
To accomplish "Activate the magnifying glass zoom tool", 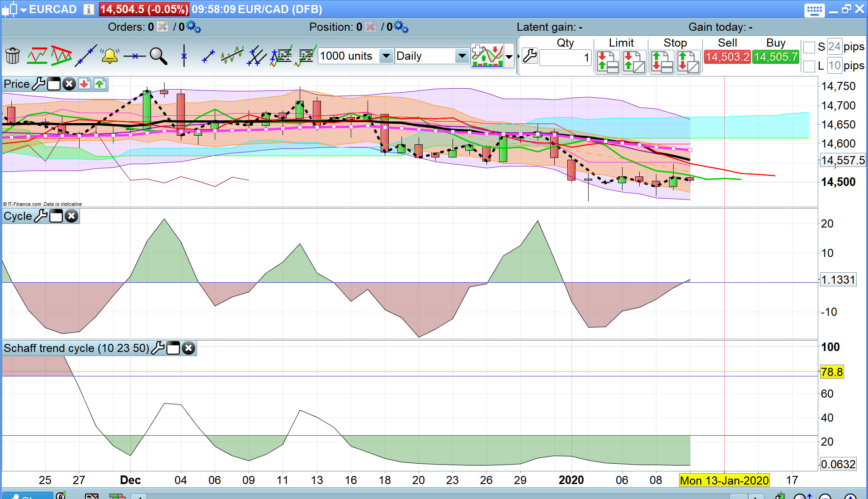I will [x=158, y=56].
